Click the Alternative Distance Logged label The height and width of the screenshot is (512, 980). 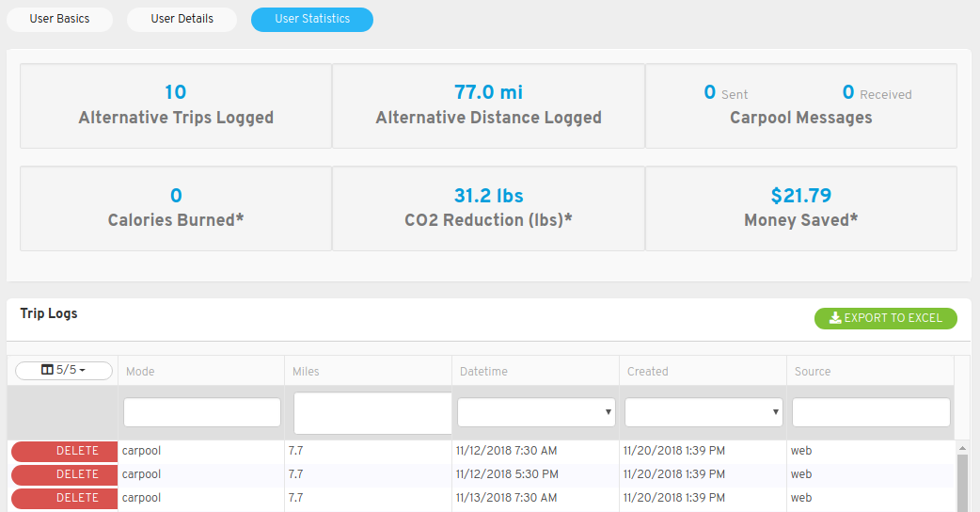488,118
